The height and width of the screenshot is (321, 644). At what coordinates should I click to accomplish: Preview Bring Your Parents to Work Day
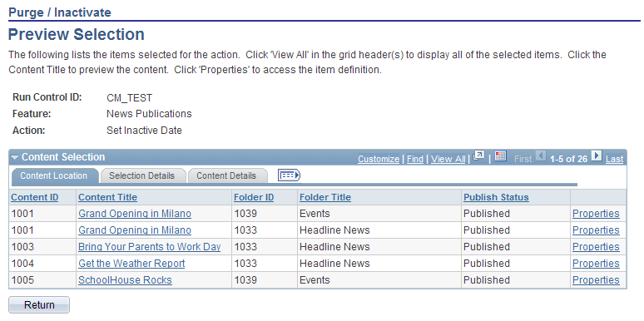tap(150, 247)
